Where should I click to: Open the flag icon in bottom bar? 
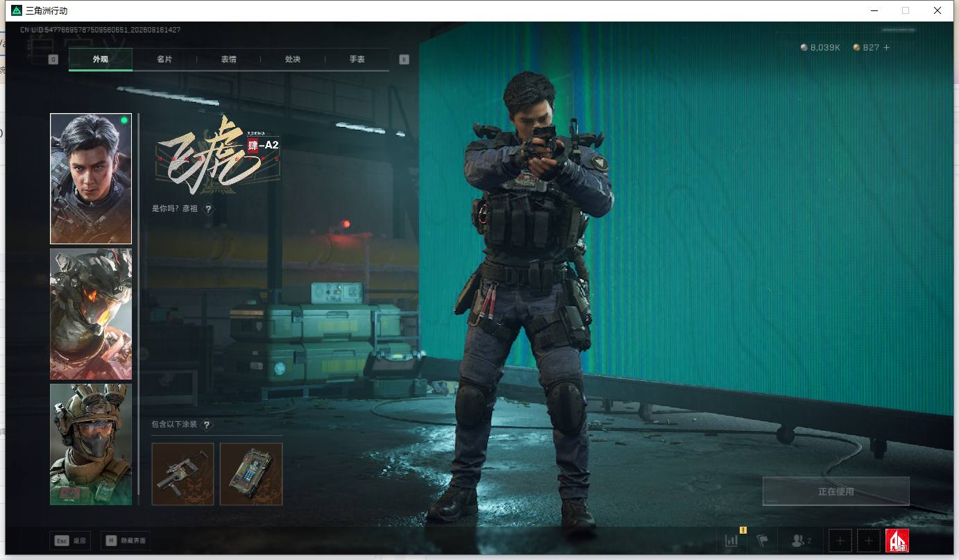tap(763, 541)
